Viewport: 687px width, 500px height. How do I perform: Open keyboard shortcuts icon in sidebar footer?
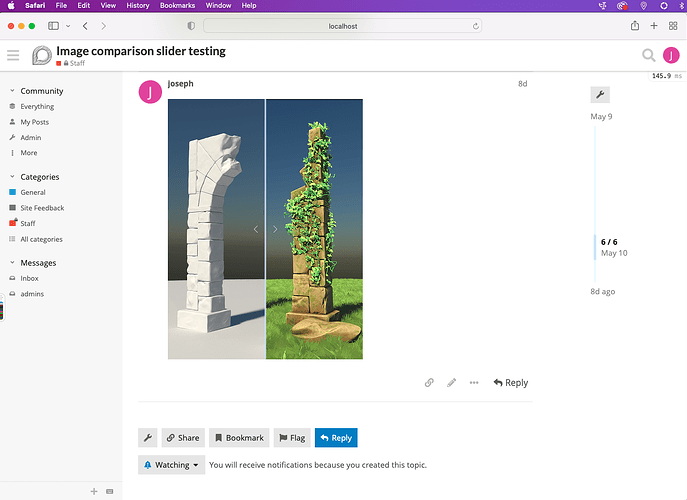(x=110, y=491)
